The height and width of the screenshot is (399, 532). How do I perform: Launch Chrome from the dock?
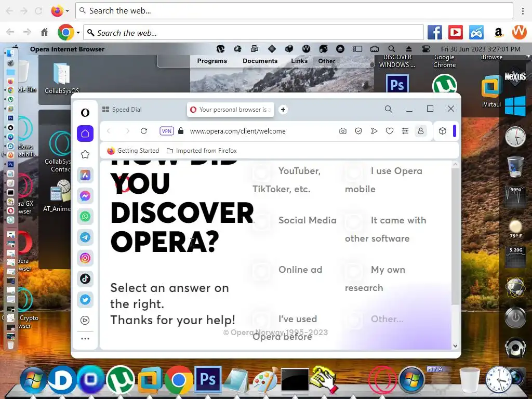pos(179,380)
